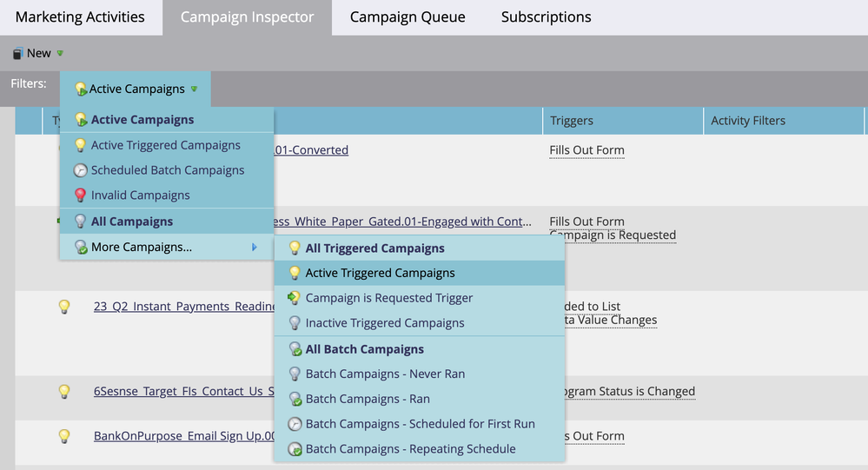Open the 23_Q2_Instant_Payments campaign link
The image size is (868, 470).
184,306
